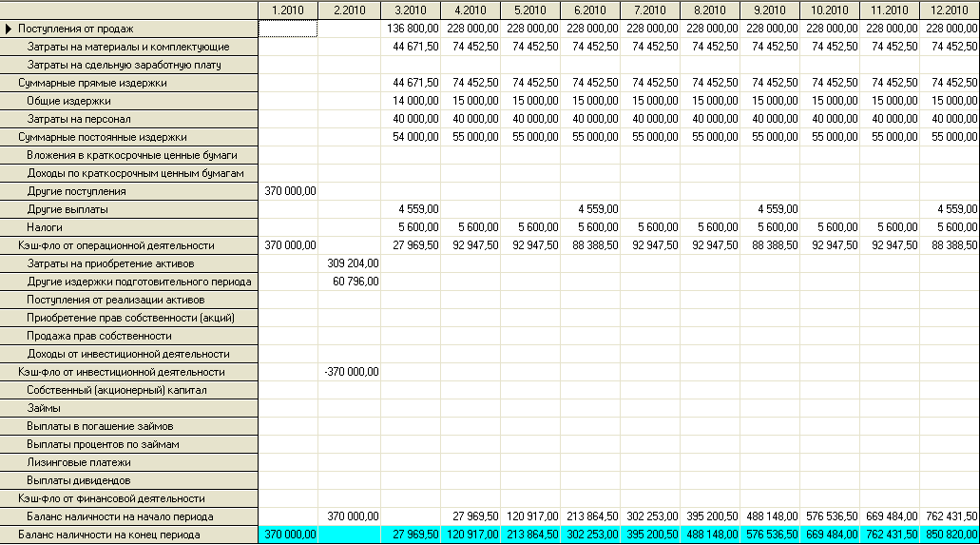The image size is (980, 545).
Task: Click the Продажа прав собственности row
Action: [128, 338]
